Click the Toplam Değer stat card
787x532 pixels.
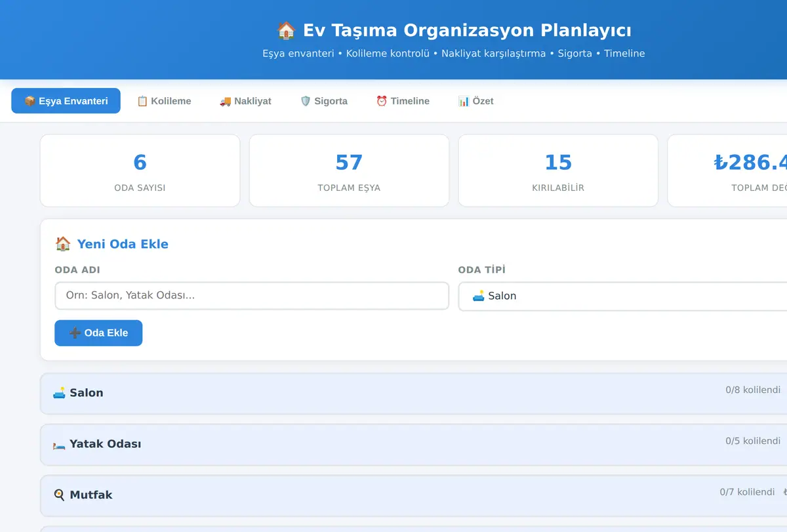pyautogui.click(x=727, y=171)
